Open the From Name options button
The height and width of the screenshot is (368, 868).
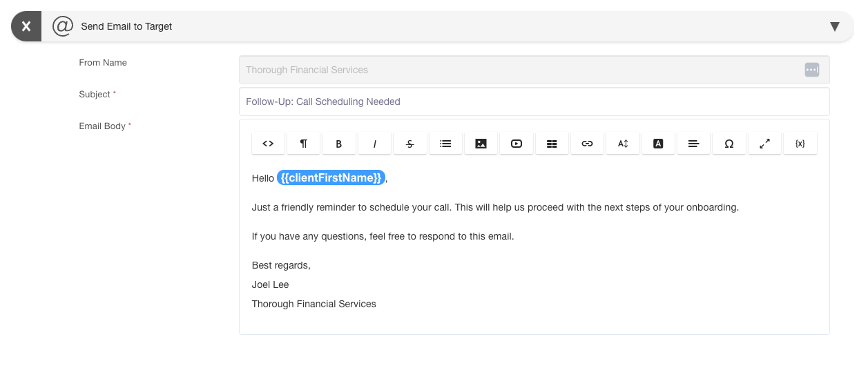(x=811, y=70)
